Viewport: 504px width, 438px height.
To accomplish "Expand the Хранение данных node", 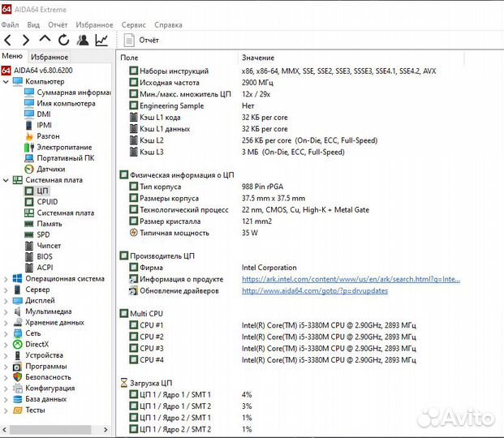I will tap(6, 323).
